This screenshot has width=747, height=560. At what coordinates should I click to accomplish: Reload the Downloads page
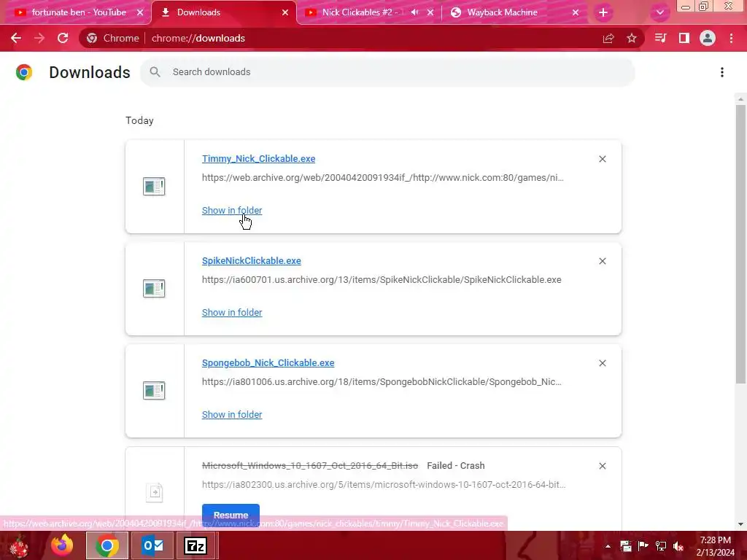(63, 38)
